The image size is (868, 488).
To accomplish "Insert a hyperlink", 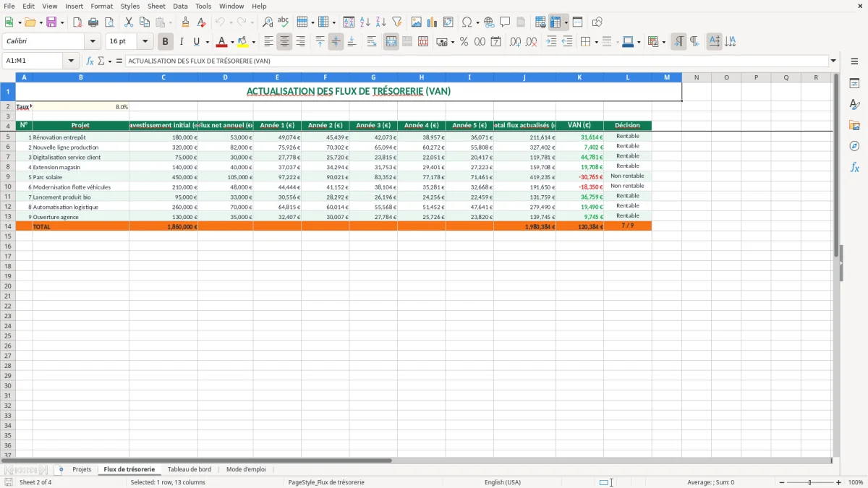I will [x=489, y=22].
